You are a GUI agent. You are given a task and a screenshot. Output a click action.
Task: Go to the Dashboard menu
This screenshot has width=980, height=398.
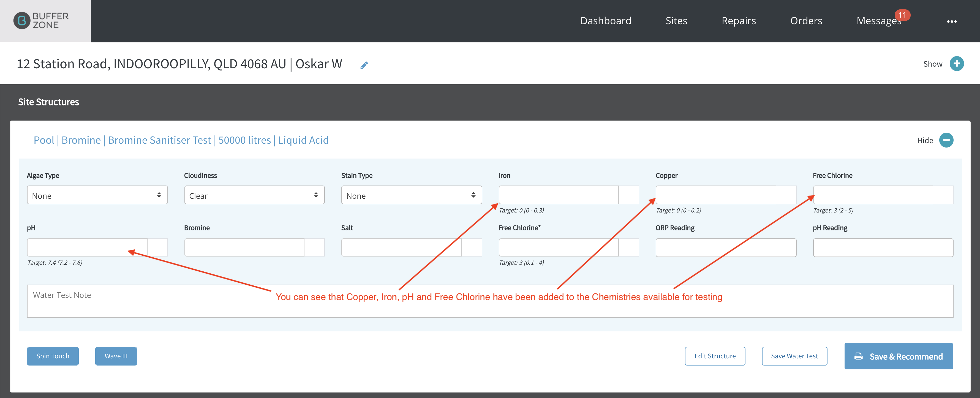pos(606,21)
